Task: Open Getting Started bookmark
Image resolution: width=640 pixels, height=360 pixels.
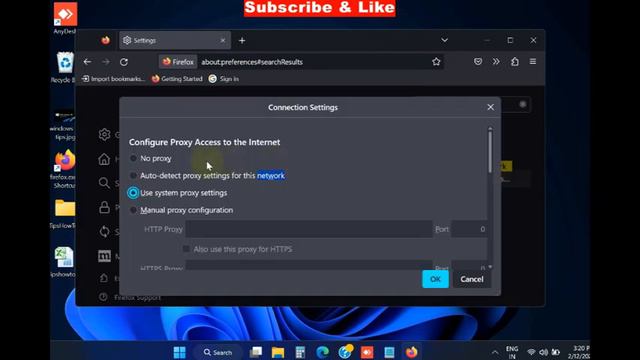Action: click(x=177, y=79)
